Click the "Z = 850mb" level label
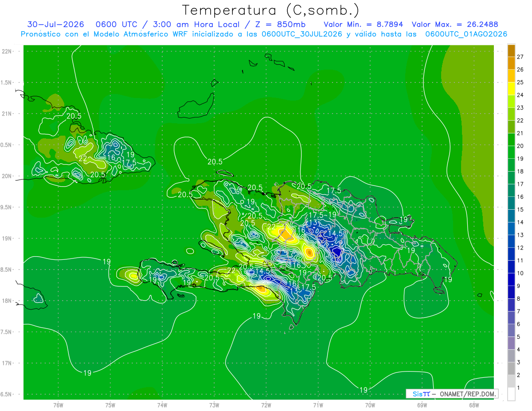 (x=280, y=24)
